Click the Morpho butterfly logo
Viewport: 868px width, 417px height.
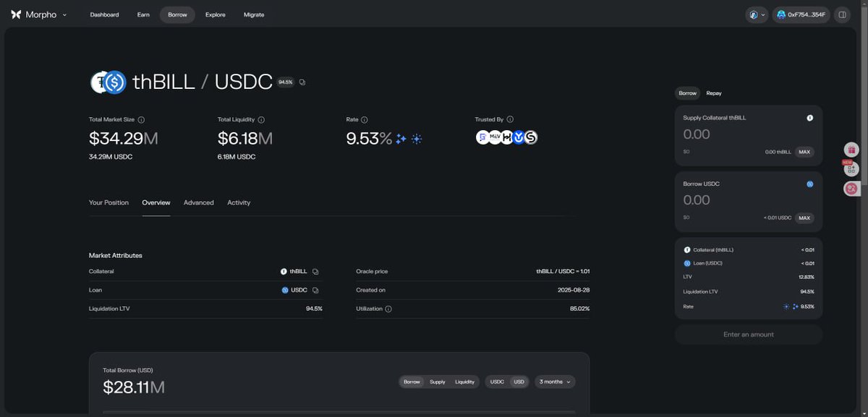coord(16,14)
